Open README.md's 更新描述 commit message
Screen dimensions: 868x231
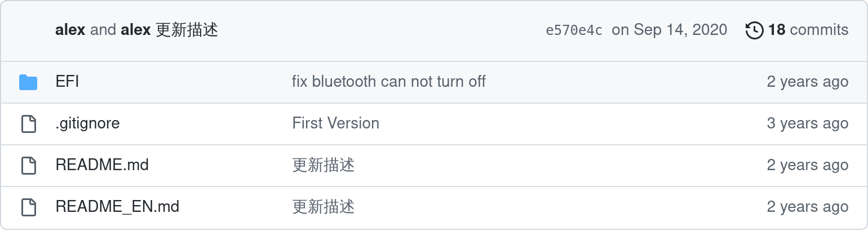[x=323, y=165]
